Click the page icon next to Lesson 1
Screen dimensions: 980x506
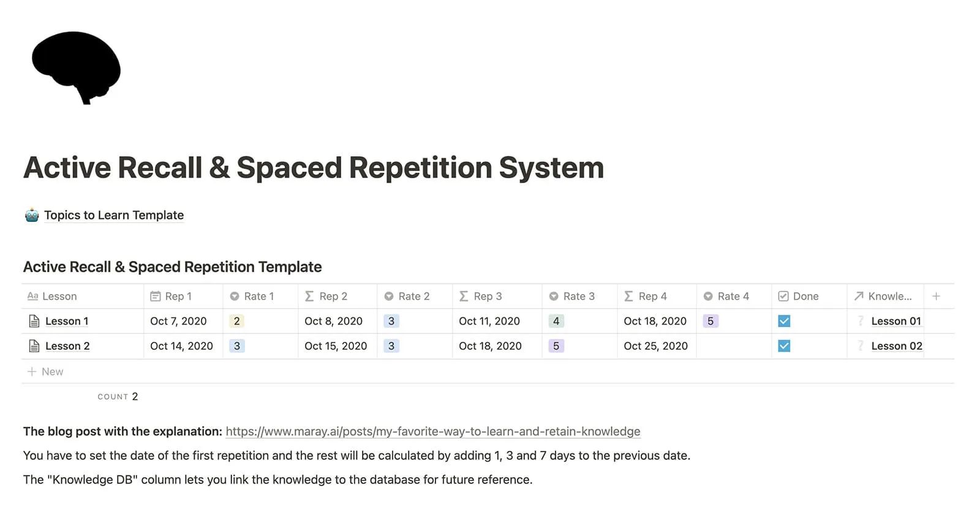35,320
